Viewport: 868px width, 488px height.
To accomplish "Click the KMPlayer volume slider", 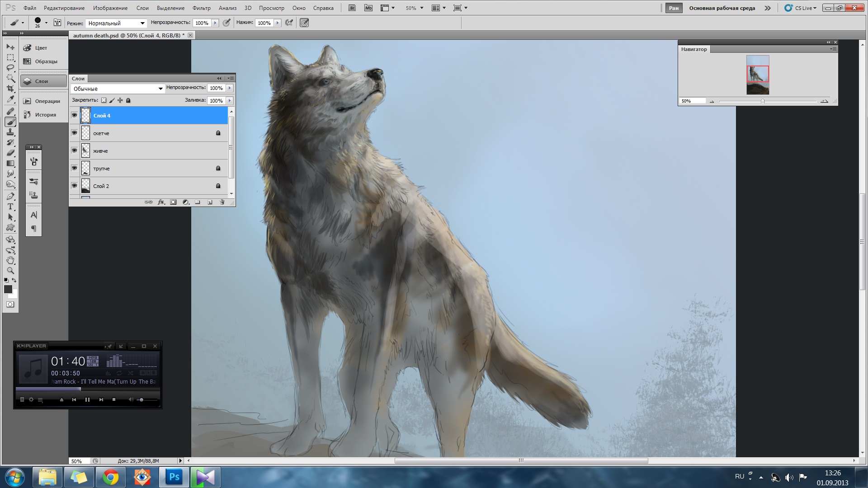I will click(147, 400).
